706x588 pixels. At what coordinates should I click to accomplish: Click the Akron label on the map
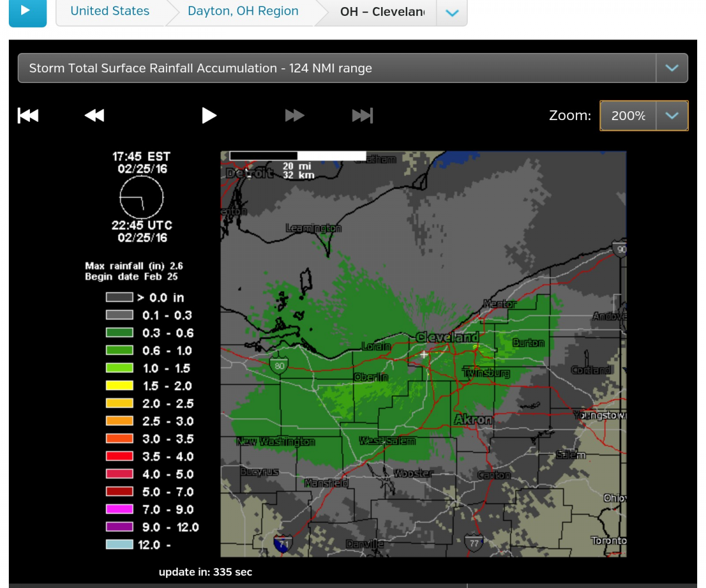coord(473,420)
